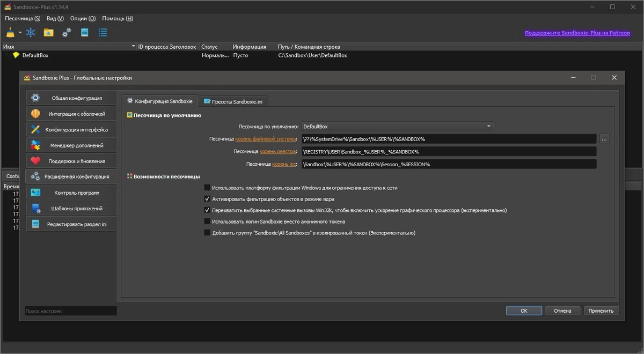
Task: Open Редактировать раздел ini section
Action: point(71,224)
